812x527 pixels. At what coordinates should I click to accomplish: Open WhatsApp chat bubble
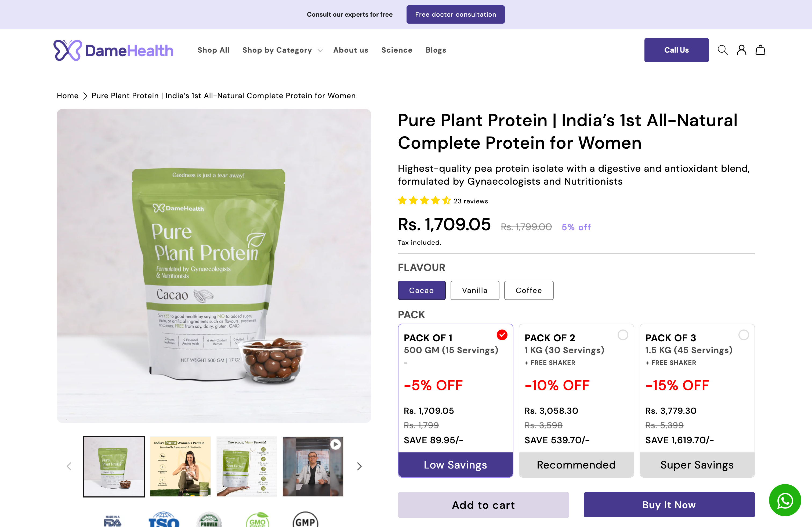(785, 500)
